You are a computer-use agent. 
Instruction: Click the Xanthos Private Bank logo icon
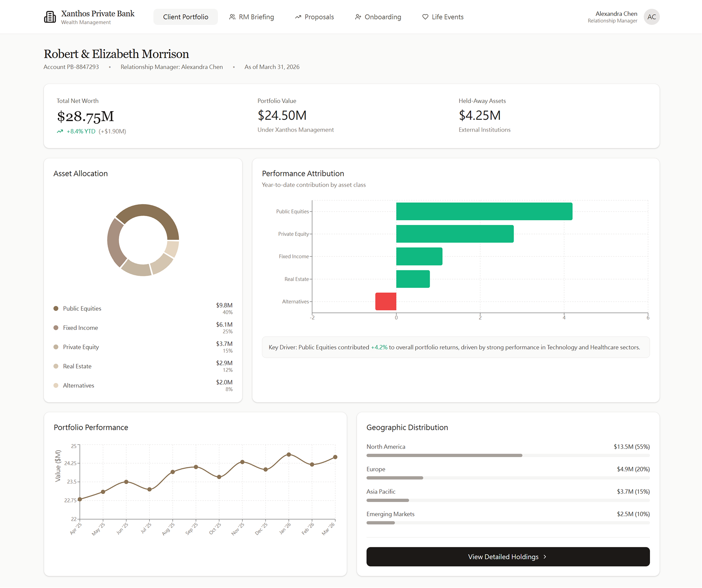click(50, 16)
